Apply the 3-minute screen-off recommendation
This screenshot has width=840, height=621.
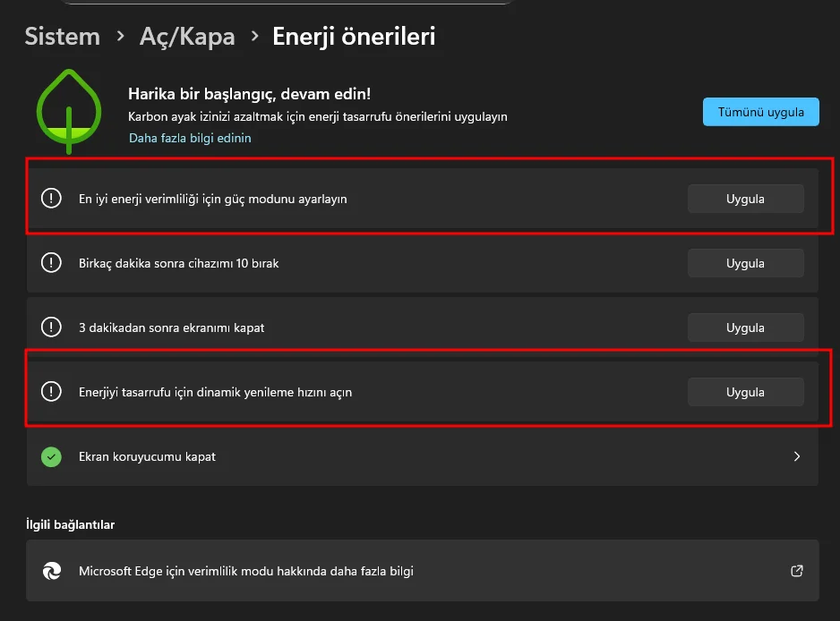click(x=745, y=328)
